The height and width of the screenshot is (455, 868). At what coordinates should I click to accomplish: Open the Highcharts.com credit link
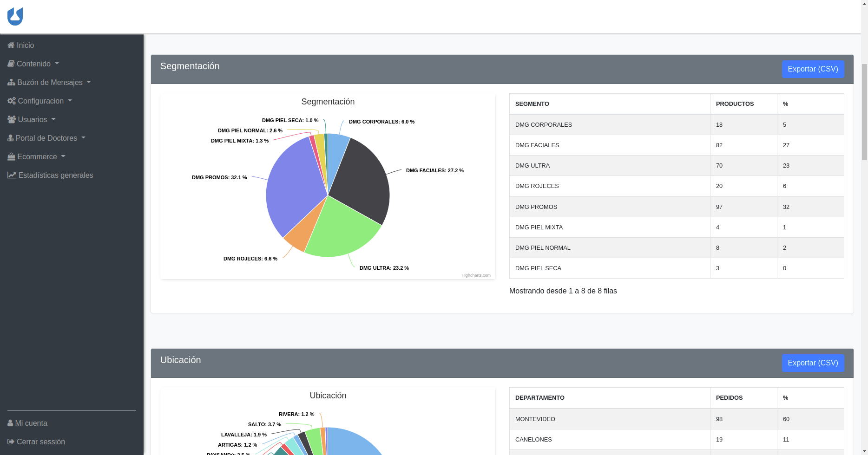[476, 275]
